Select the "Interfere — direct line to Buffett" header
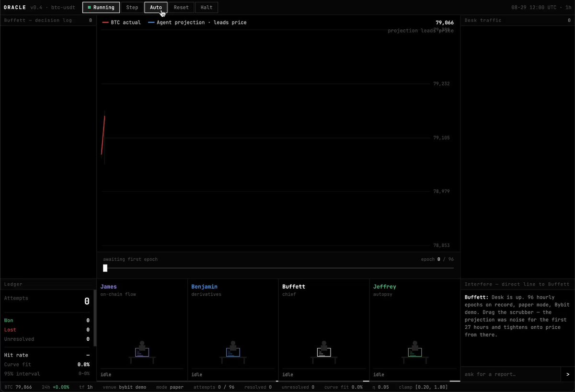575x392 pixels. pos(517,284)
